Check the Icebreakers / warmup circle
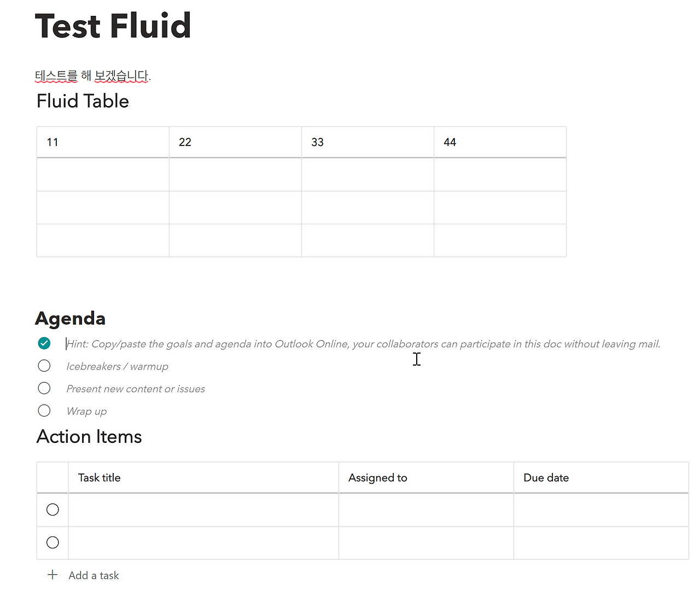Screen dimensions: 700x602 pos(44,366)
